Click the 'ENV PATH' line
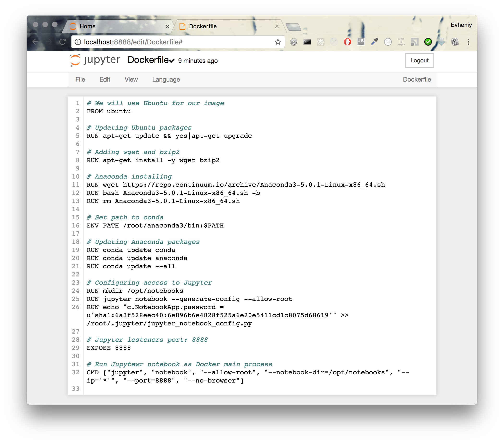This screenshot has width=504, height=443. coord(155,225)
